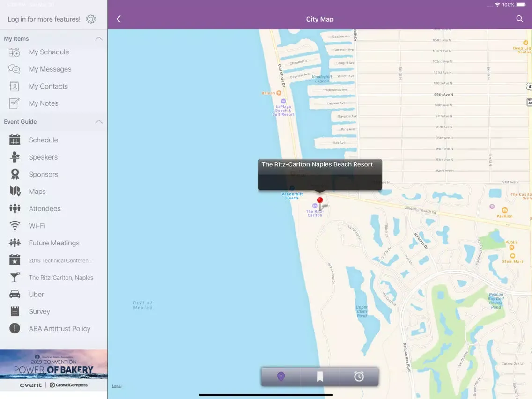Click the My Notes pencil icon
532x399 pixels.
[x=14, y=103]
